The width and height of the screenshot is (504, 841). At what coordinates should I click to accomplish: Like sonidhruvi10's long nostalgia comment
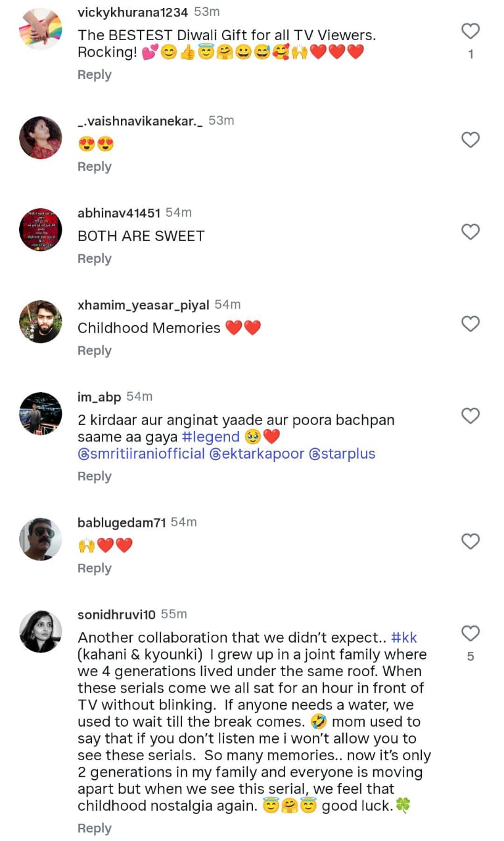click(470, 633)
